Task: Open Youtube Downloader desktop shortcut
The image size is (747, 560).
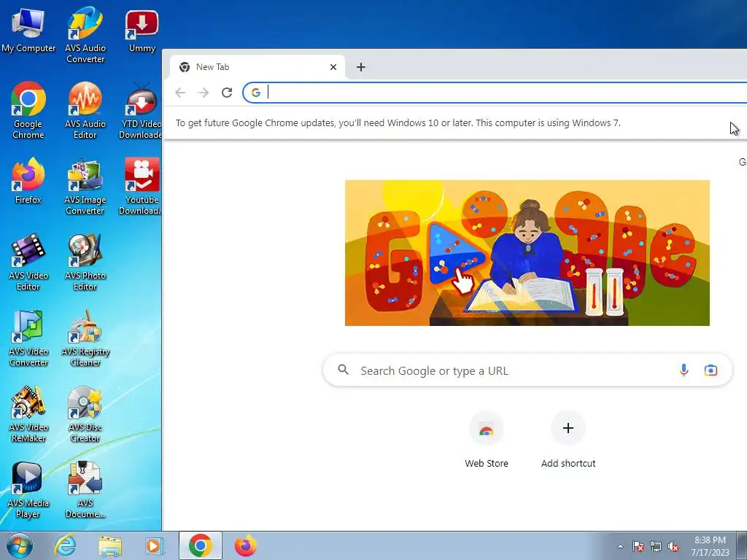Action: 141,187
